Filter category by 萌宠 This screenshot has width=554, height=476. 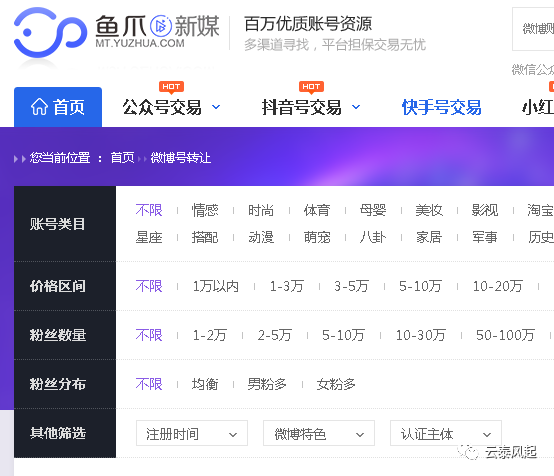coord(317,237)
